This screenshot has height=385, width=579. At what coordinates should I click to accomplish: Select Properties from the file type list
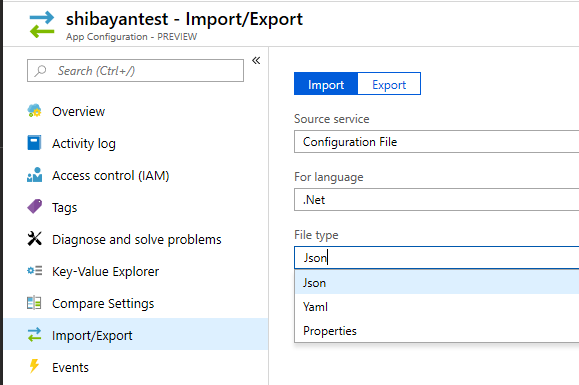(437, 330)
